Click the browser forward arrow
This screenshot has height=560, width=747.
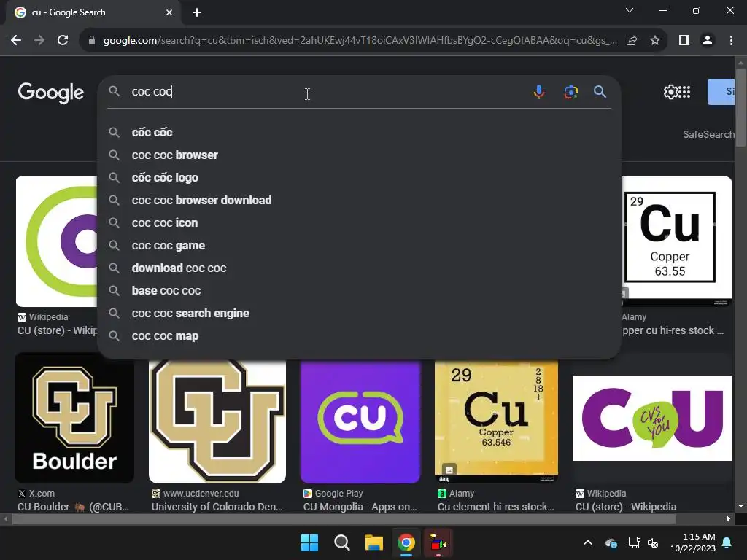39,41
